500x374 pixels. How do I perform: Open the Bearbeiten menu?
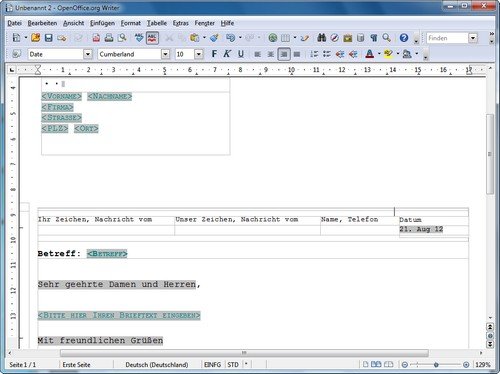(42, 23)
